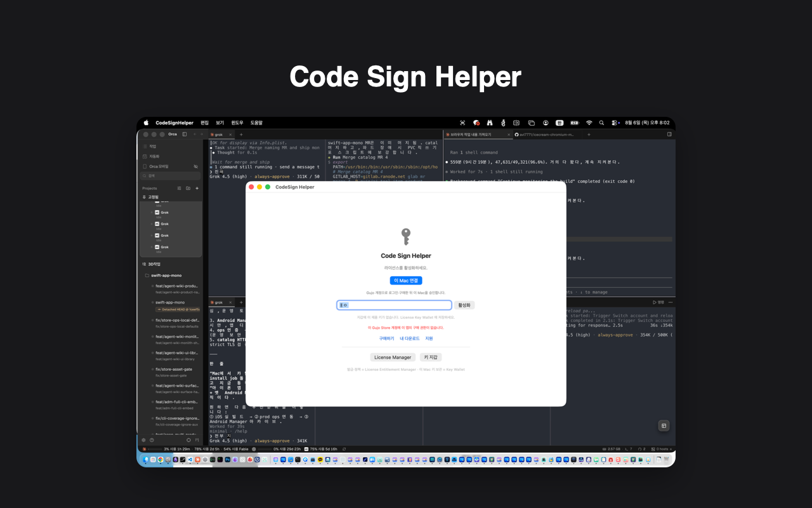Click the plus icon in Projects header
Image resolution: width=812 pixels, height=508 pixels.
tap(197, 188)
